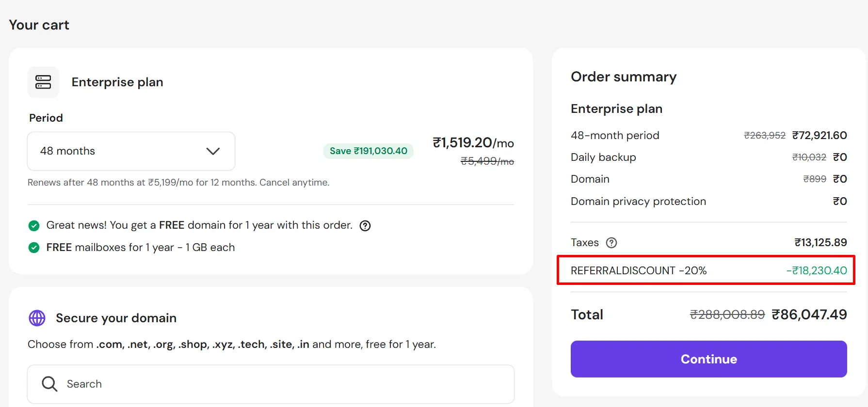Click the Order summary heading
868x407 pixels.
pyautogui.click(x=624, y=77)
